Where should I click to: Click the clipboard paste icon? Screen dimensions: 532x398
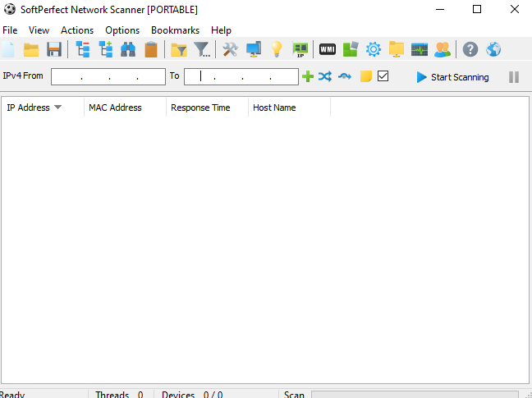pyautogui.click(x=151, y=49)
